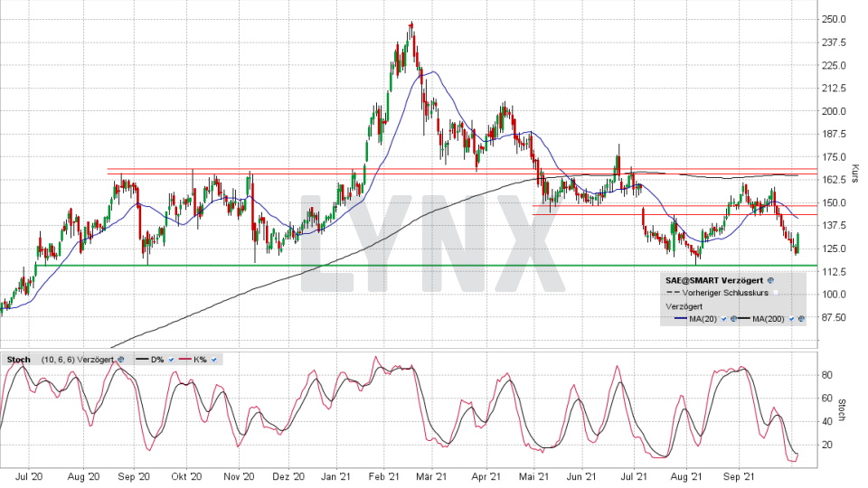The image size is (868, 488).
Task: Click the SAE@SMART Verzögert legend title
Action: tap(714, 280)
